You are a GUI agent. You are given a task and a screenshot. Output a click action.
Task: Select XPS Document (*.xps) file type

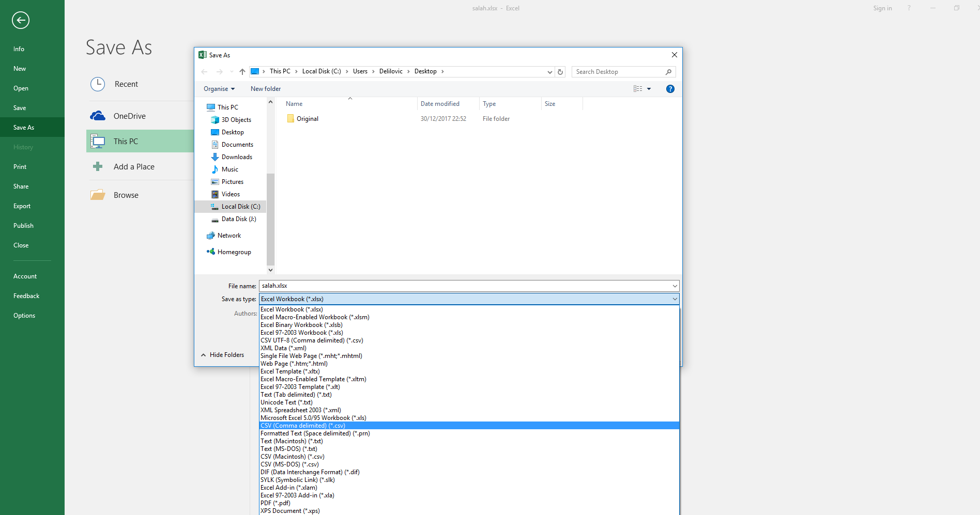coord(469,511)
